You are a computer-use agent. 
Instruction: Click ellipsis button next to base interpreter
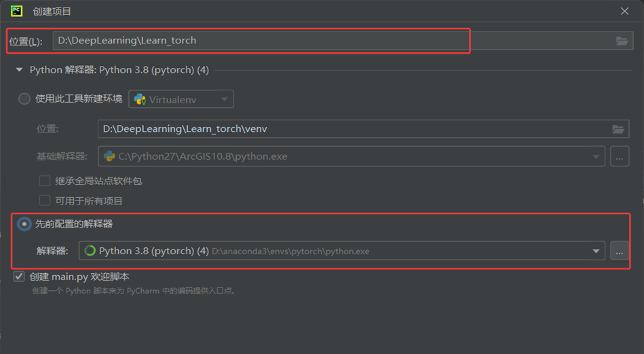click(620, 157)
